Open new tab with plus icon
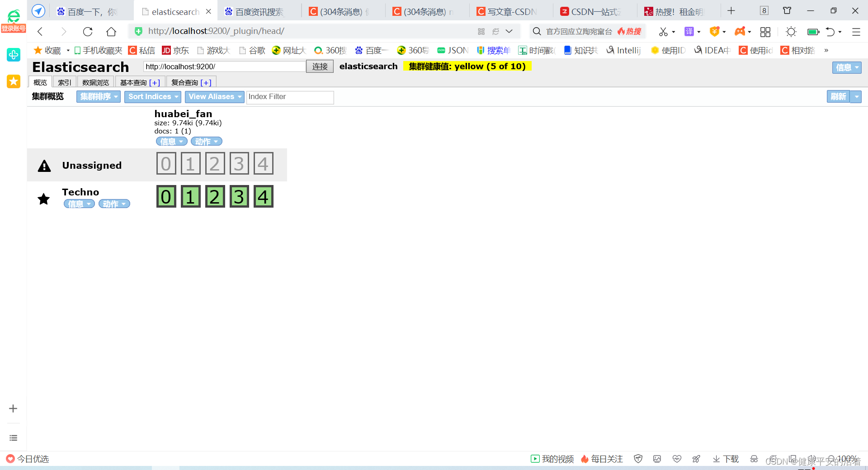The height and width of the screenshot is (470, 868). (731, 11)
